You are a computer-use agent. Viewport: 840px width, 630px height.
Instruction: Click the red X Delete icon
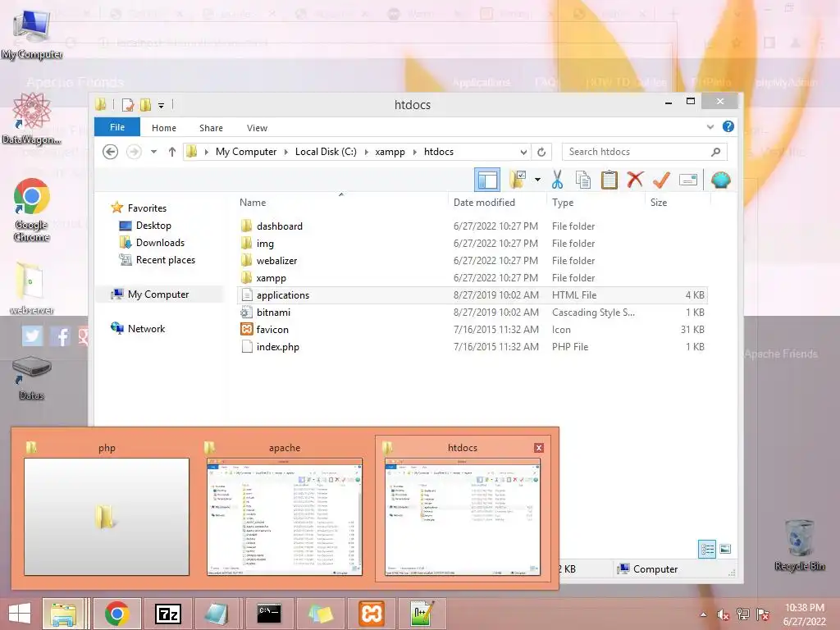click(635, 180)
